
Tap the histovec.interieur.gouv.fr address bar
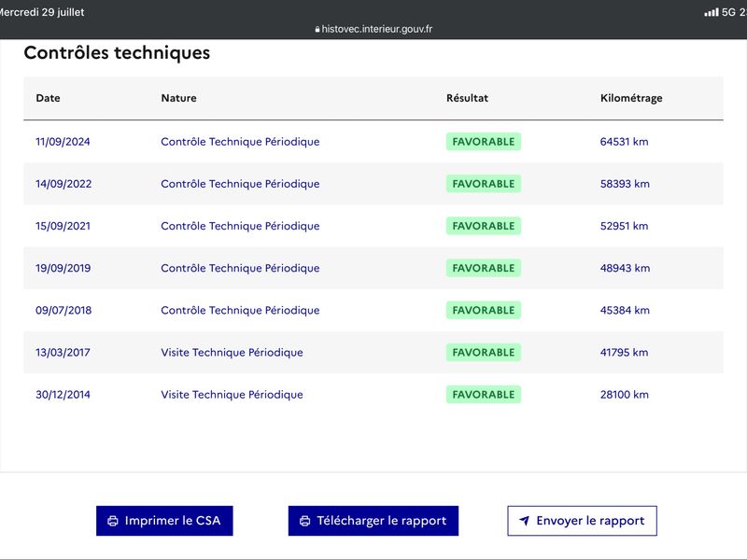373,29
